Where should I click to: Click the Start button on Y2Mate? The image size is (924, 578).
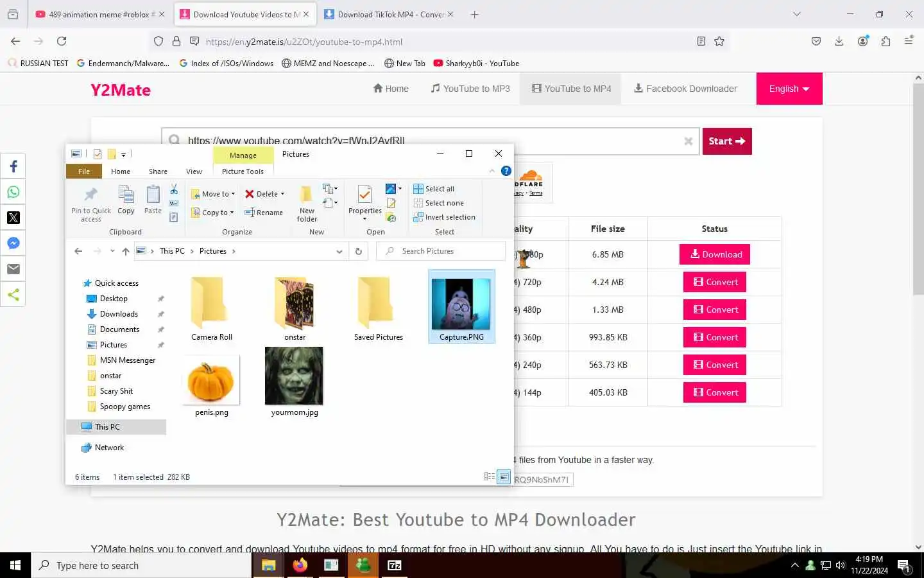click(x=727, y=141)
